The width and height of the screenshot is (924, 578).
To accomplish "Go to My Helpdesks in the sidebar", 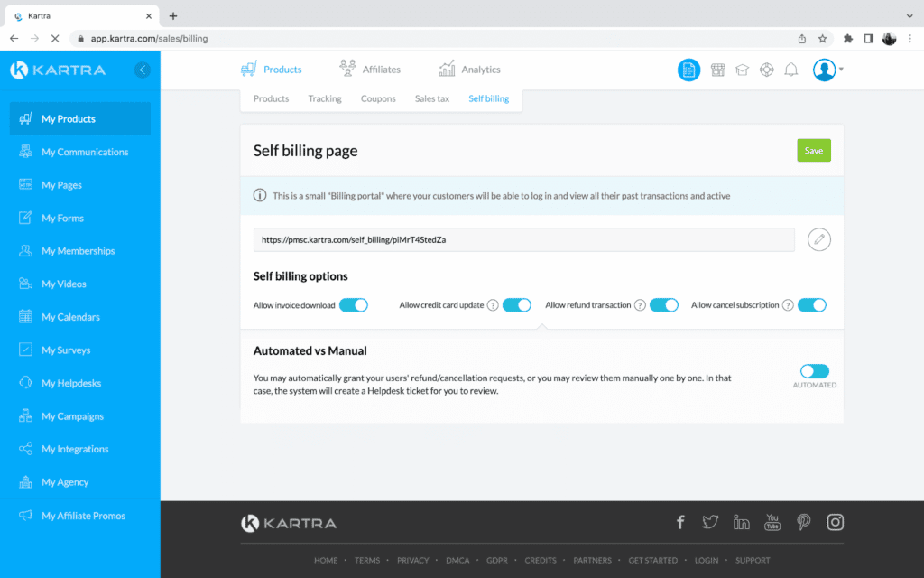I will tap(80, 383).
